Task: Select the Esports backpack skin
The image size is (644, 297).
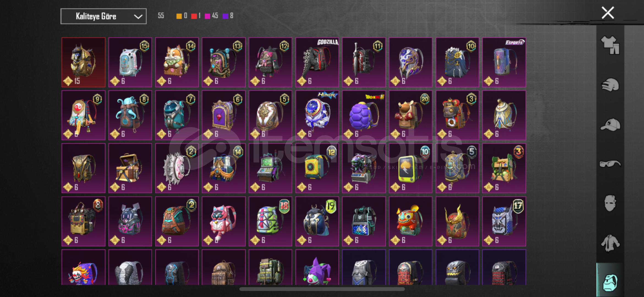Action: [504, 62]
